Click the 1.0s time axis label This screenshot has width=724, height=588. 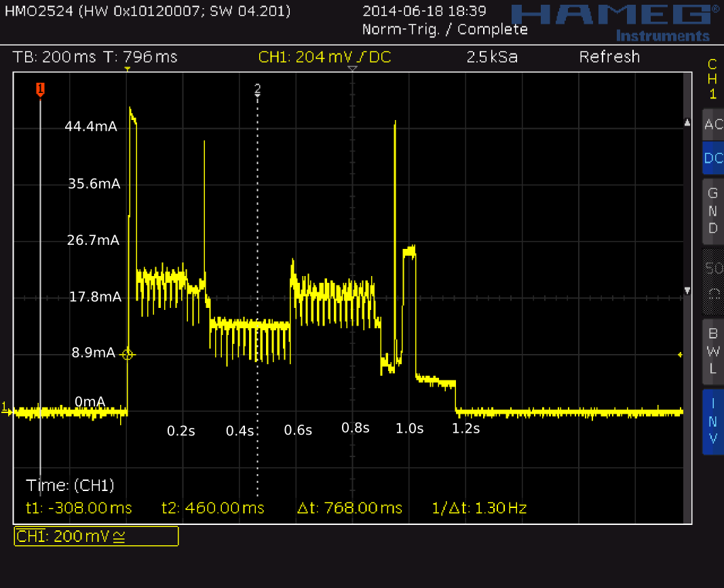(410, 429)
